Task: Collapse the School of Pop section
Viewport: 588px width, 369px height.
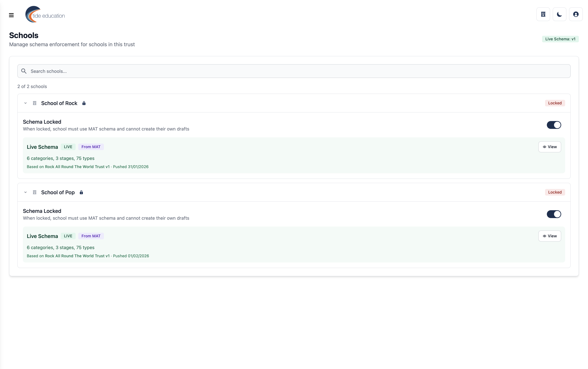Action: click(25, 192)
